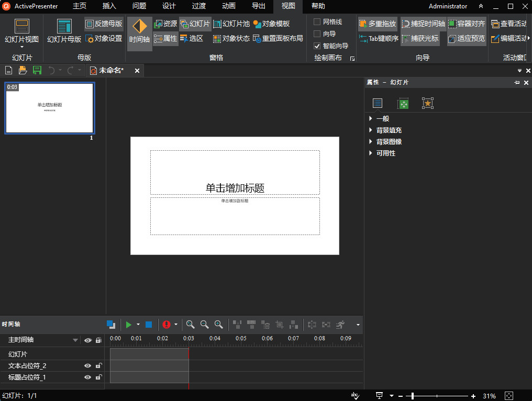The image size is (532, 401).
Task: Toggle the 属性 properties pane
Action: (165, 39)
